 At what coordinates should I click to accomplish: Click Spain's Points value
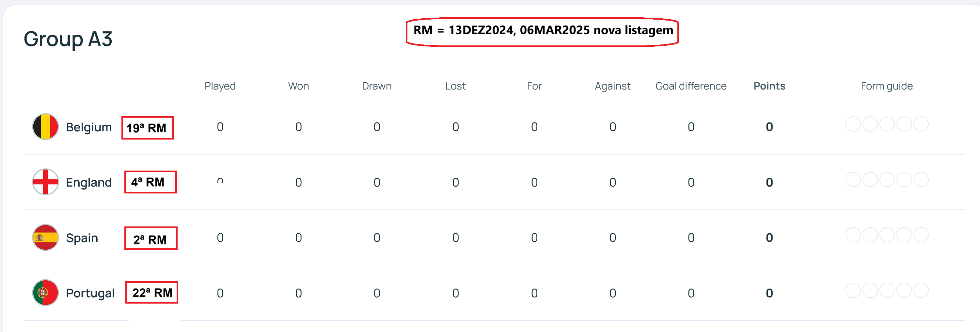tap(769, 238)
